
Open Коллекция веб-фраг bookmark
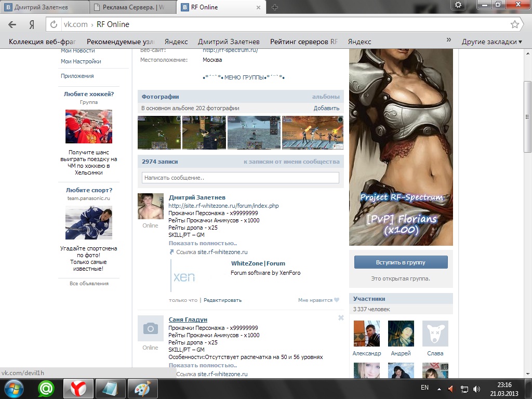(x=42, y=42)
